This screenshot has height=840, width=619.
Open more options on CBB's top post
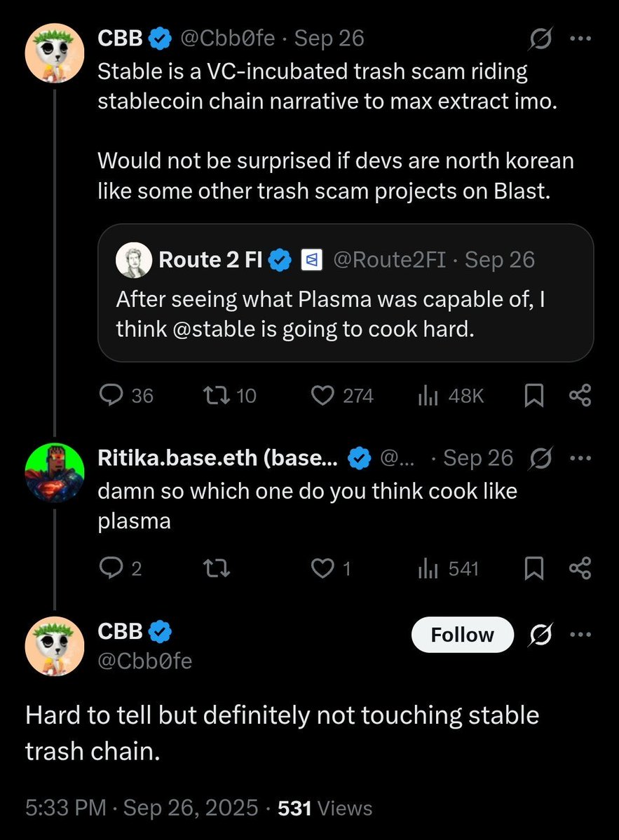(x=580, y=39)
